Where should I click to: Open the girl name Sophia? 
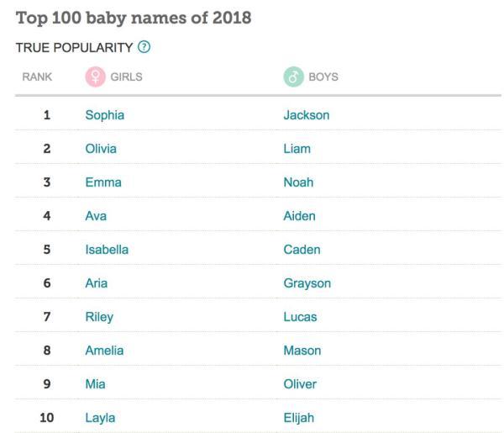104,115
